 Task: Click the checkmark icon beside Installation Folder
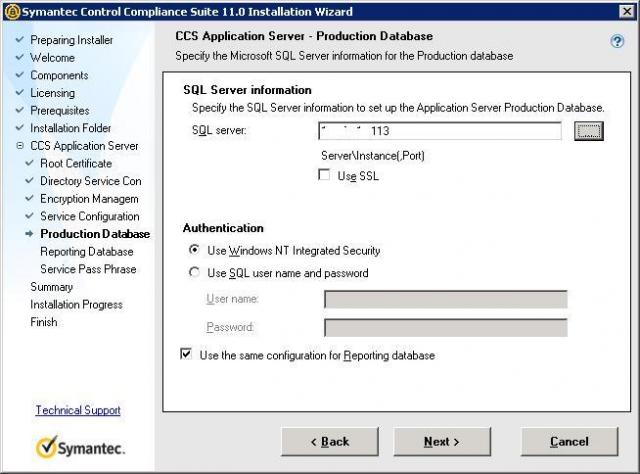(19, 127)
